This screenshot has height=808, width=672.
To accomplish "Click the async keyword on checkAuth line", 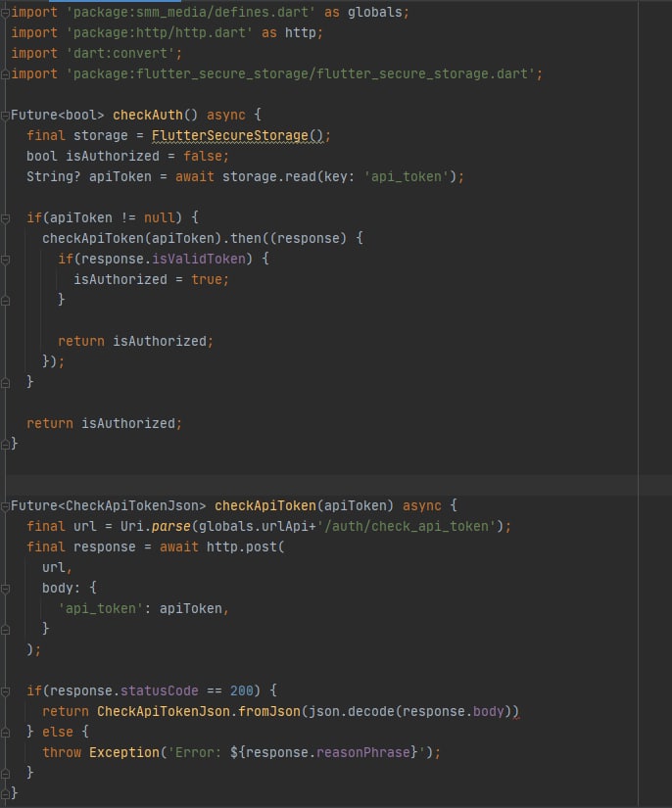I will [x=225, y=115].
